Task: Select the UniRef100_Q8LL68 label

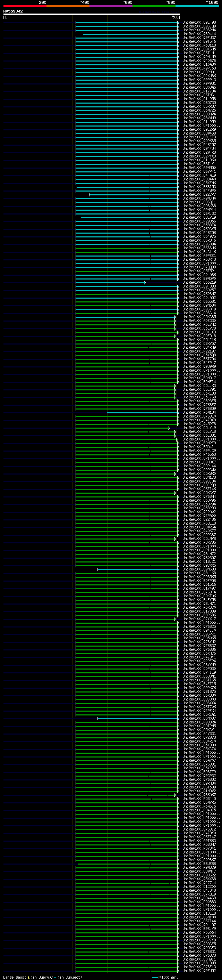Action: (x=199, y=573)
